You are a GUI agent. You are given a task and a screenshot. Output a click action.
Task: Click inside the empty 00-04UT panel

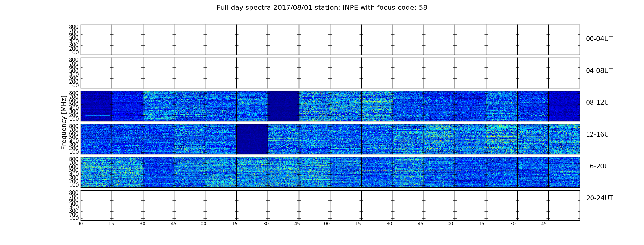[x=330, y=40]
